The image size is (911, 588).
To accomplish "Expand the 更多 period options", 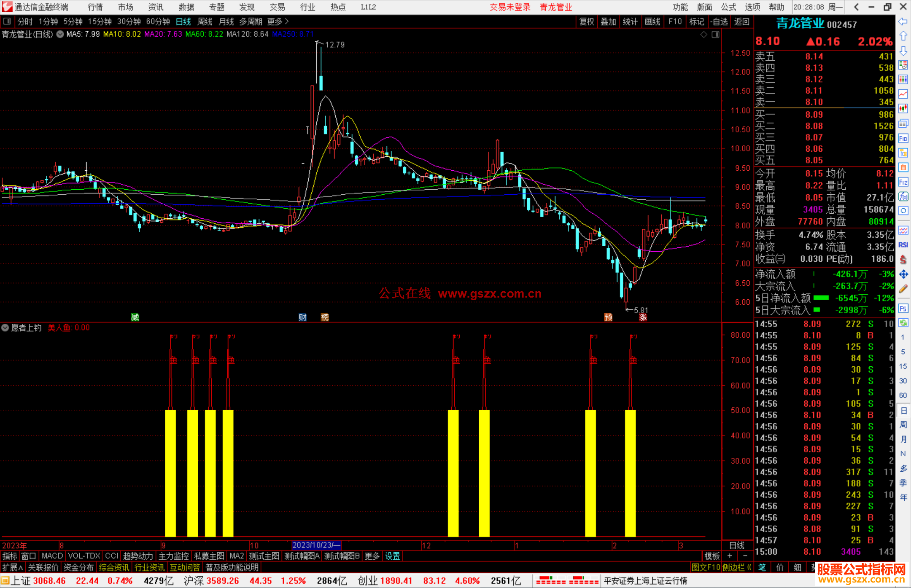I will 278,21.
